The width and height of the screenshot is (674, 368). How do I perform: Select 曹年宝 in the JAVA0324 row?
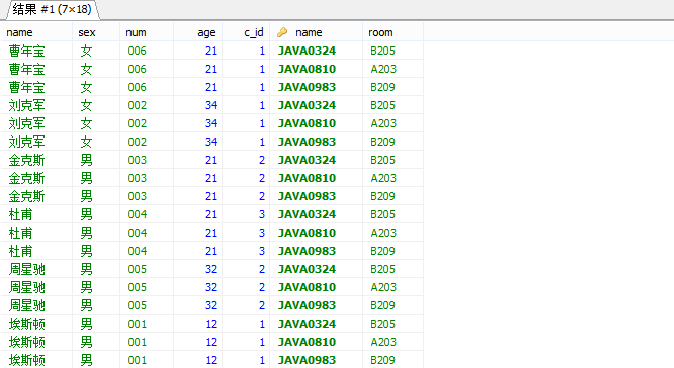[x=27, y=51]
